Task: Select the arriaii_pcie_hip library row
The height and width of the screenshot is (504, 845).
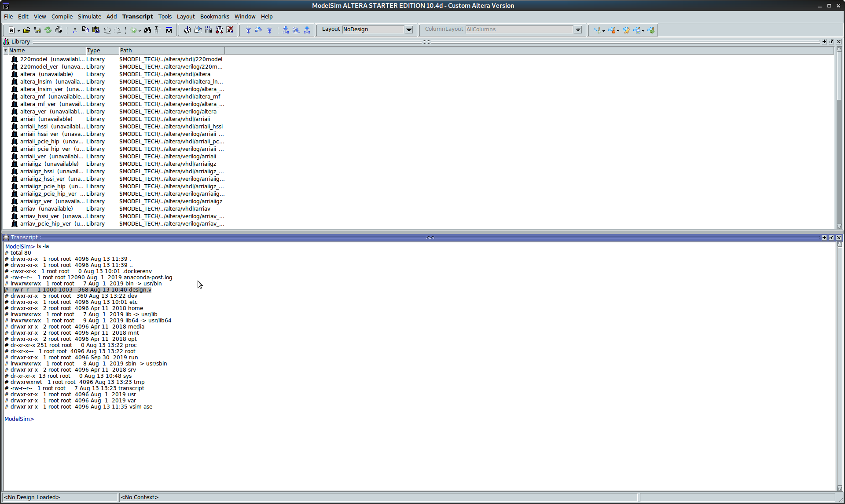Action: [x=117, y=142]
